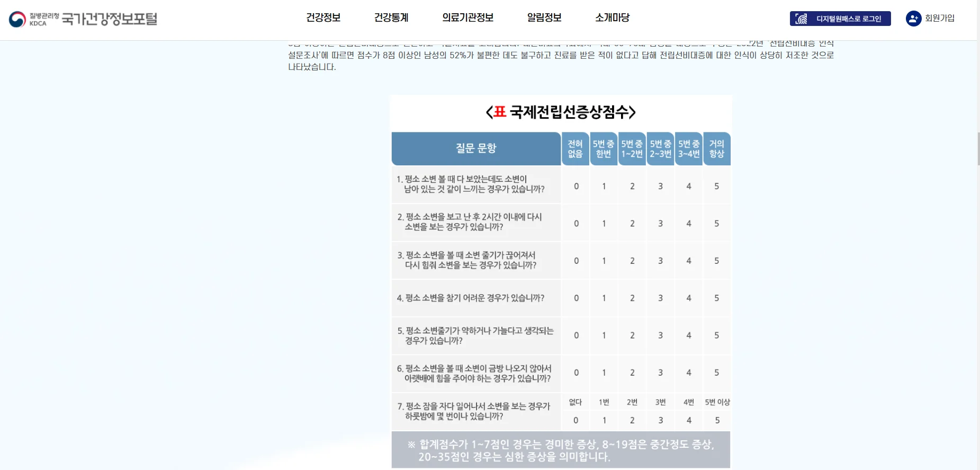The width and height of the screenshot is (980, 470).
Task: Click the 질문 문항 header cell
Action: 476,148
